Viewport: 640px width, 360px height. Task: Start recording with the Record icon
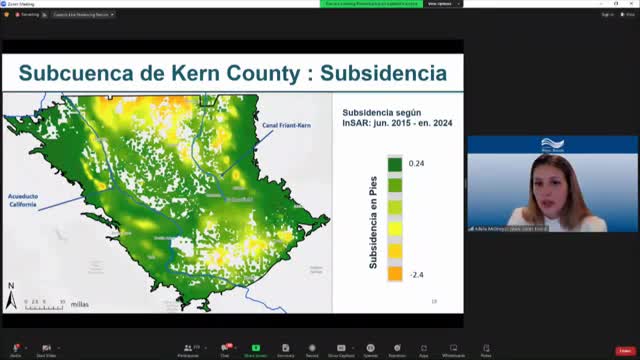[312, 350]
